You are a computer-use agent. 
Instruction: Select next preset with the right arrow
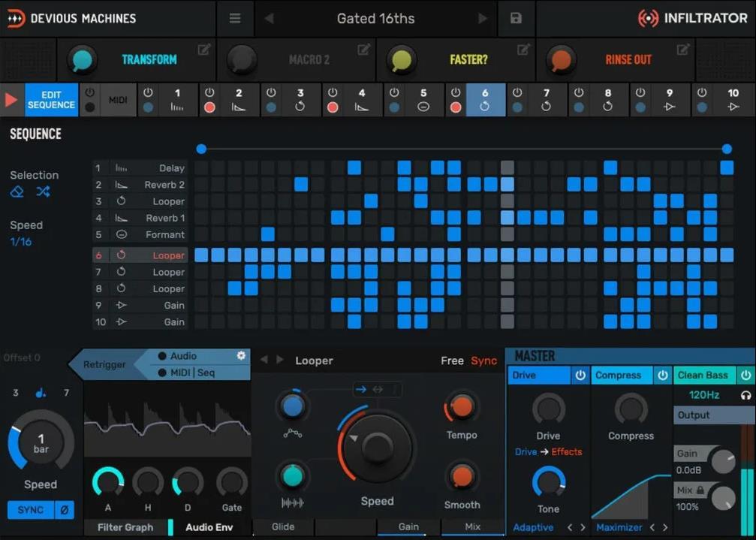[x=483, y=19]
